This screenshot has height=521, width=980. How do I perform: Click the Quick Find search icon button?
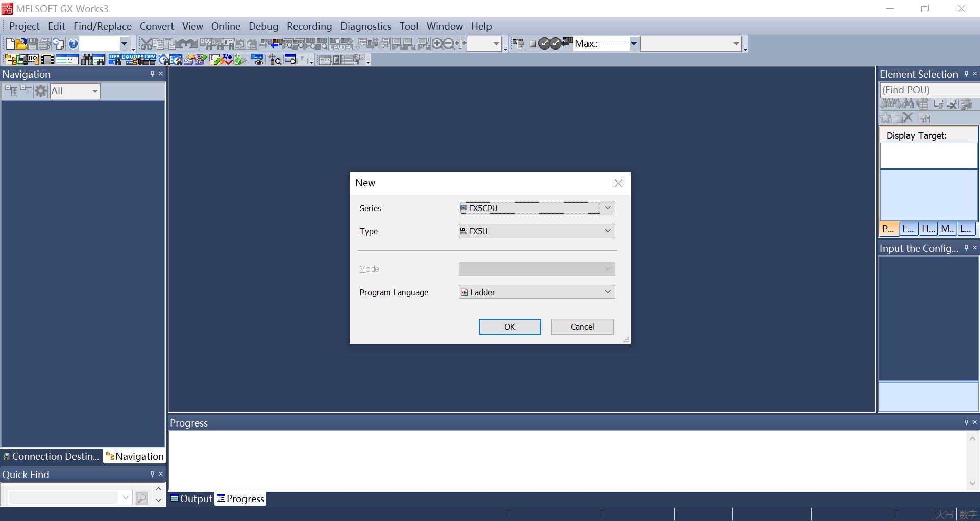pos(141,498)
